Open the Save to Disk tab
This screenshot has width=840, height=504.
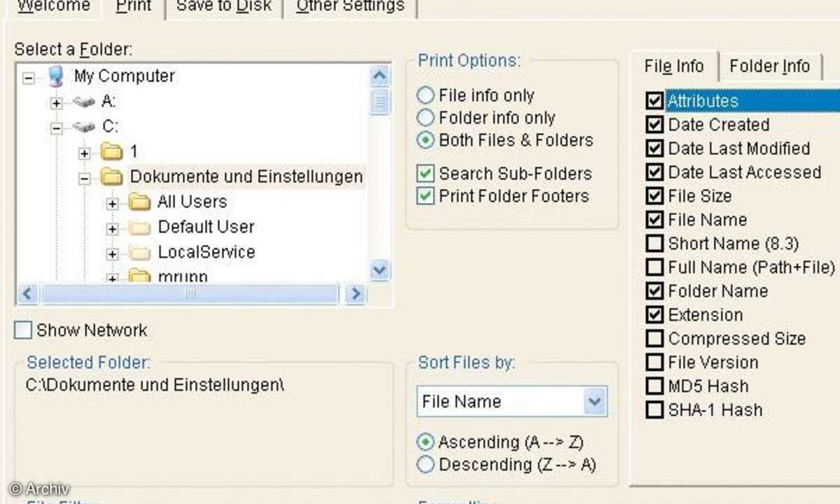click(223, 6)
